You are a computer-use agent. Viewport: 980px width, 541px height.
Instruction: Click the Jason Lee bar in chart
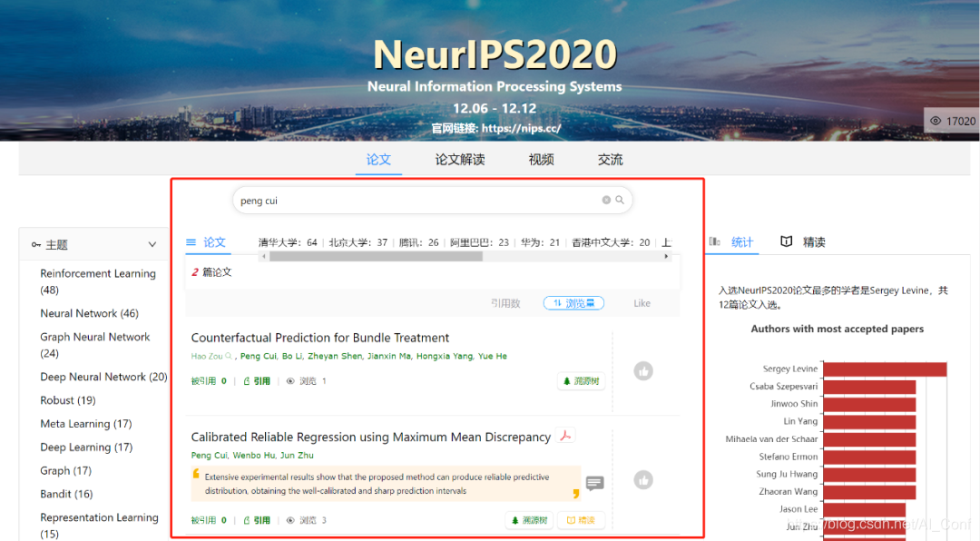(x=865, y=509)
